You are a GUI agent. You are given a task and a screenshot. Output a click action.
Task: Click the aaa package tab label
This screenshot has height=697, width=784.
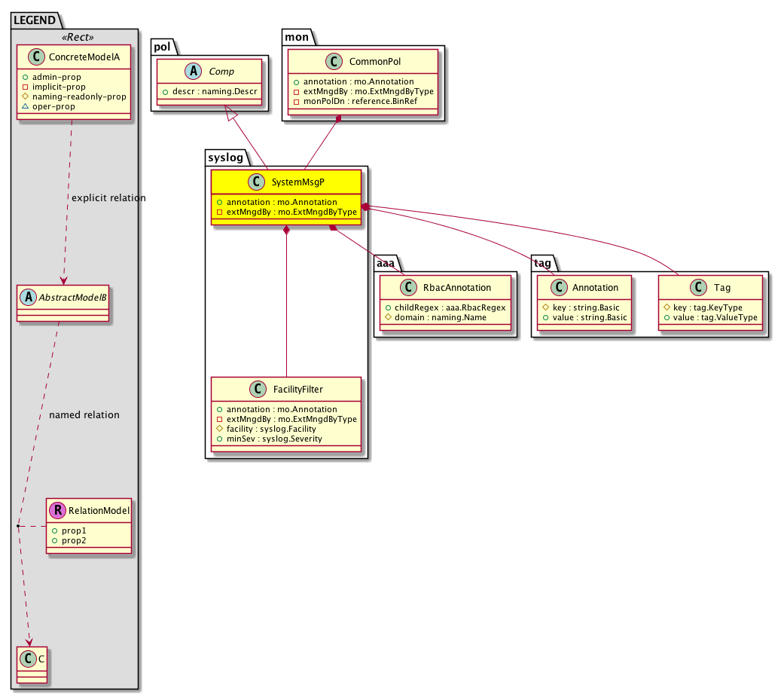coord(386,262)
